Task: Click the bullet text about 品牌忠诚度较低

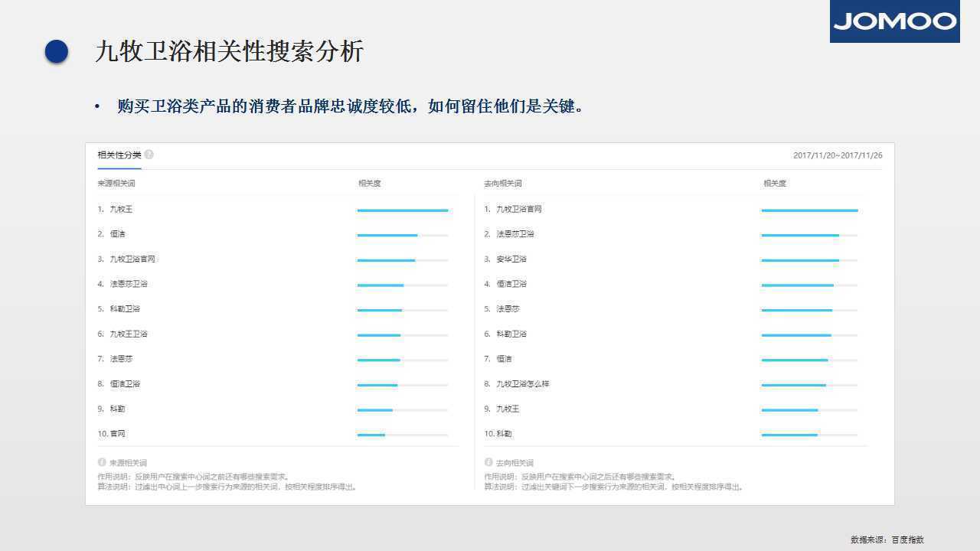Action: coord(351,106)
